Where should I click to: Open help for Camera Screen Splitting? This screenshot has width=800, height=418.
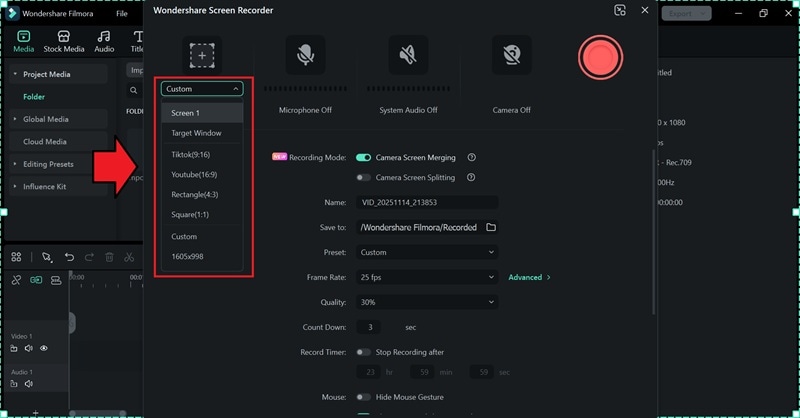click(471, 177)
